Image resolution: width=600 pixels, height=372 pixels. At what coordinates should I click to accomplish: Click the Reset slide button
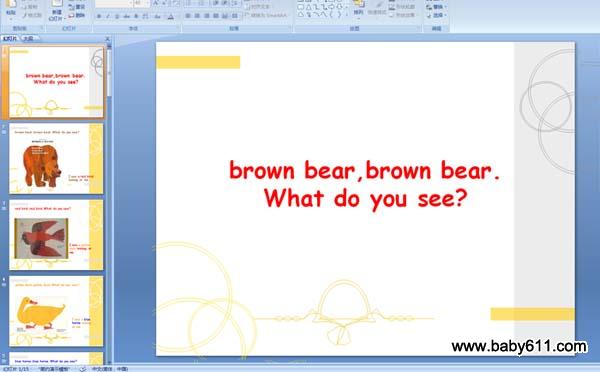click(77, 7)
